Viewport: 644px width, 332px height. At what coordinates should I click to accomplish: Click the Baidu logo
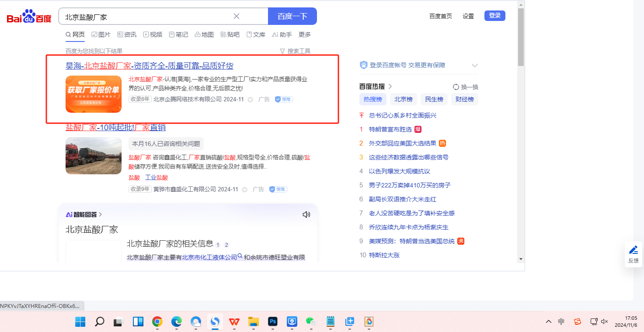pyautogui.click(x=29, y=17)
